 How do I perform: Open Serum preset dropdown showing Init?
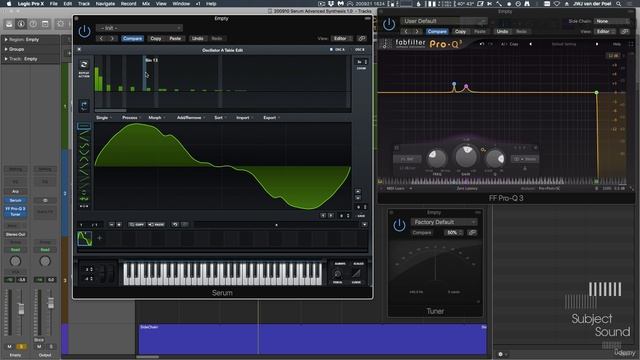click(x=139, y=28)
